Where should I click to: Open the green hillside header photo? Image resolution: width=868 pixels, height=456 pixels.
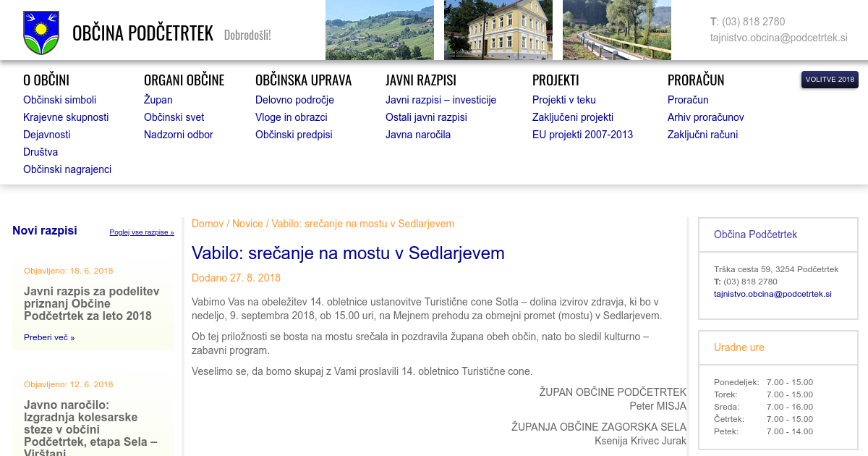[379, 30]
